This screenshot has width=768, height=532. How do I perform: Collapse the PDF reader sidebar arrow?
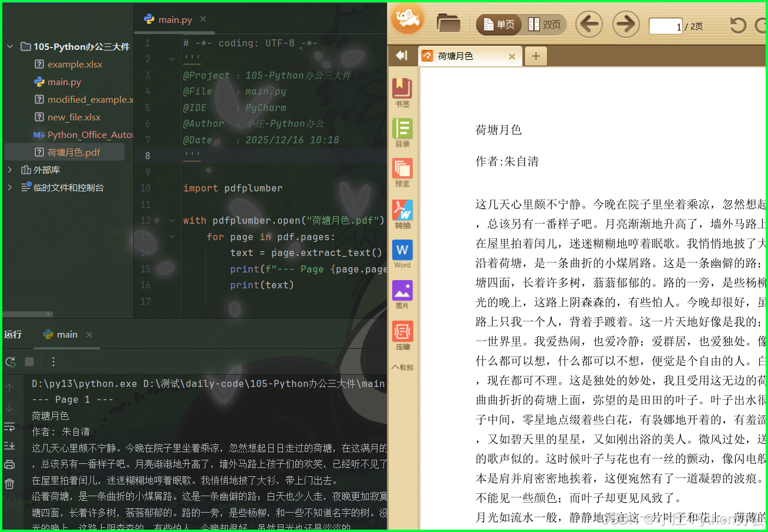click(x=402, y=55)
